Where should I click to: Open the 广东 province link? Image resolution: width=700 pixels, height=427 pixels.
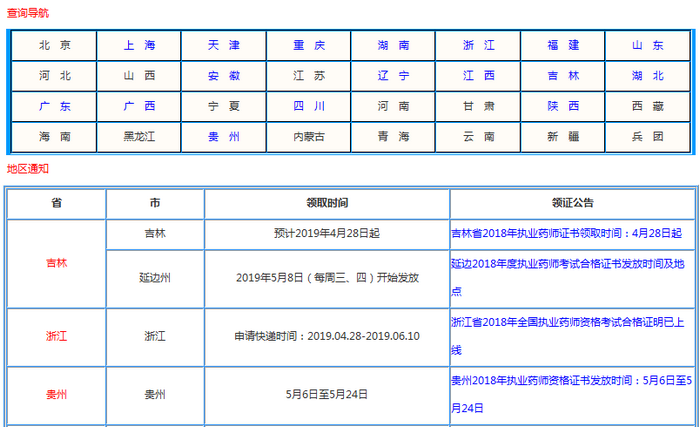tap(54, 106)
